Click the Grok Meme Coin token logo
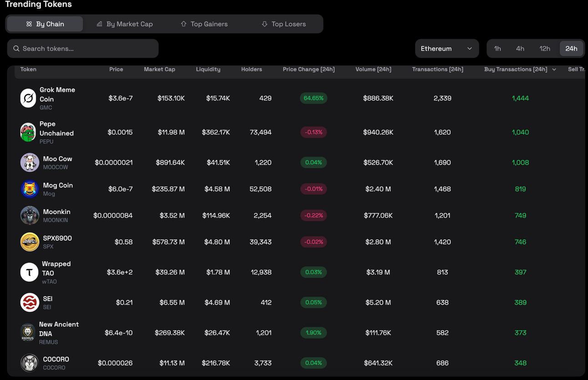Viewport: 588px width, 380px height. [x=28, y=98]
